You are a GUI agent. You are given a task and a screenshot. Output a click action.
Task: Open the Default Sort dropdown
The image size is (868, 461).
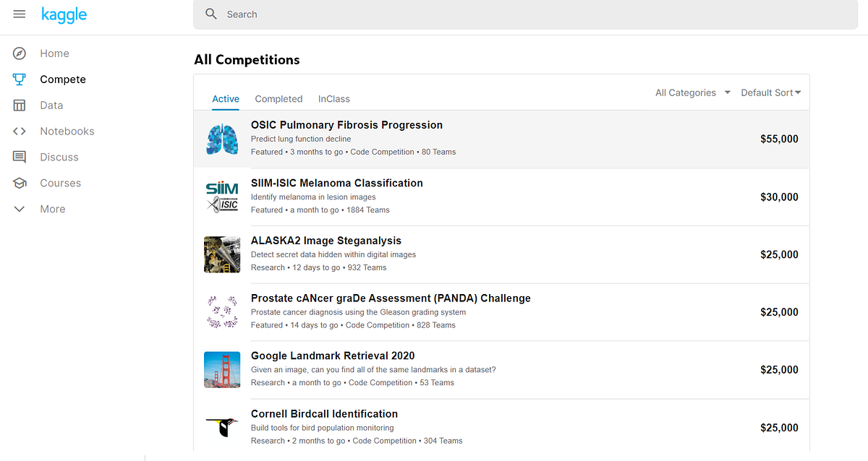click(770, 92)
